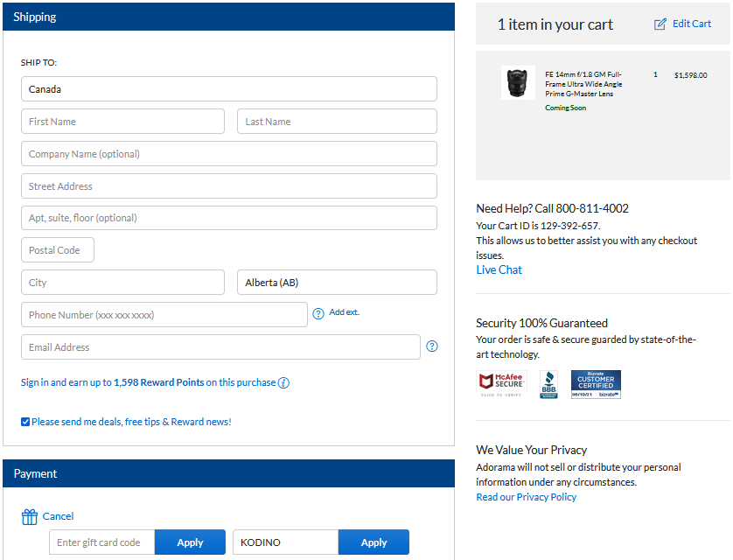Viewport: 733px width, 560px height.
Task: Uncheck the deals and Reward news checkbox
Action: (25, 422)
